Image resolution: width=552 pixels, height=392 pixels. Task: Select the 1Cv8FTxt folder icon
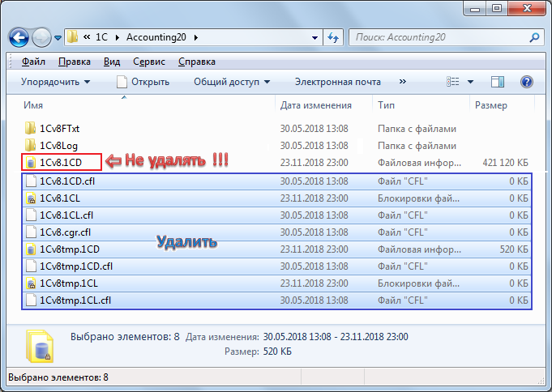pyautogui.click(x=30, y=129)
